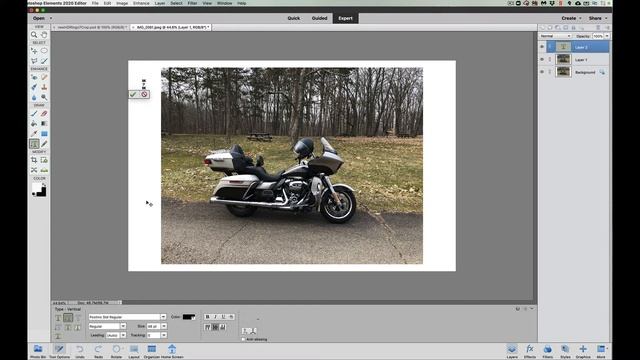
Task: Select the Zoom tool in the View section
Action: pos(34,35)
